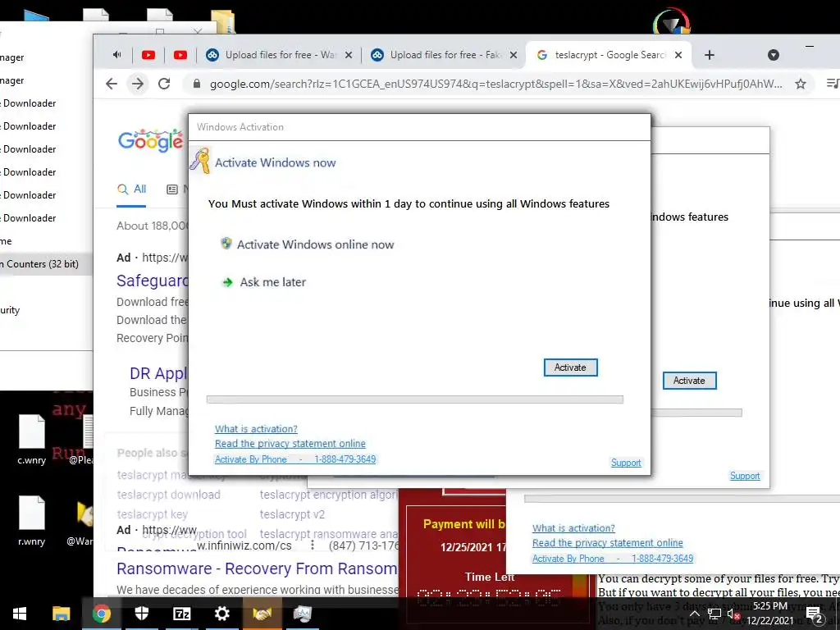The height and width of the screenshot is (630, 840).
Task: Click the 'DR Appl' sitelink
Action: [158, 373]
